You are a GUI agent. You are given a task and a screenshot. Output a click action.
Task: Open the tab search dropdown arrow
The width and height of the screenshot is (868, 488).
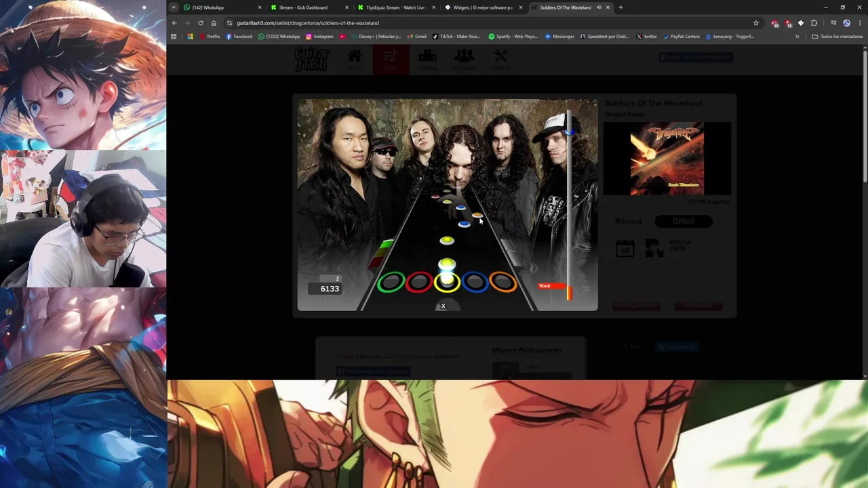tap(174, 7)
